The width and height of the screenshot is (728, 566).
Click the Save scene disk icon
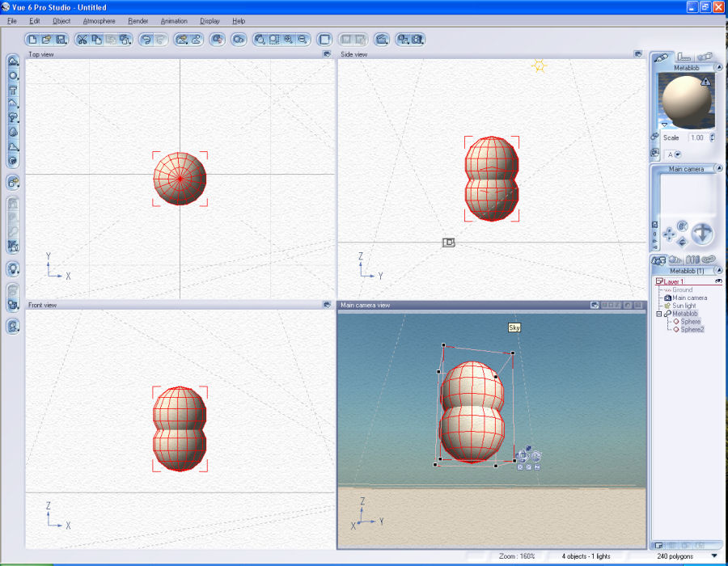point(61,39)
